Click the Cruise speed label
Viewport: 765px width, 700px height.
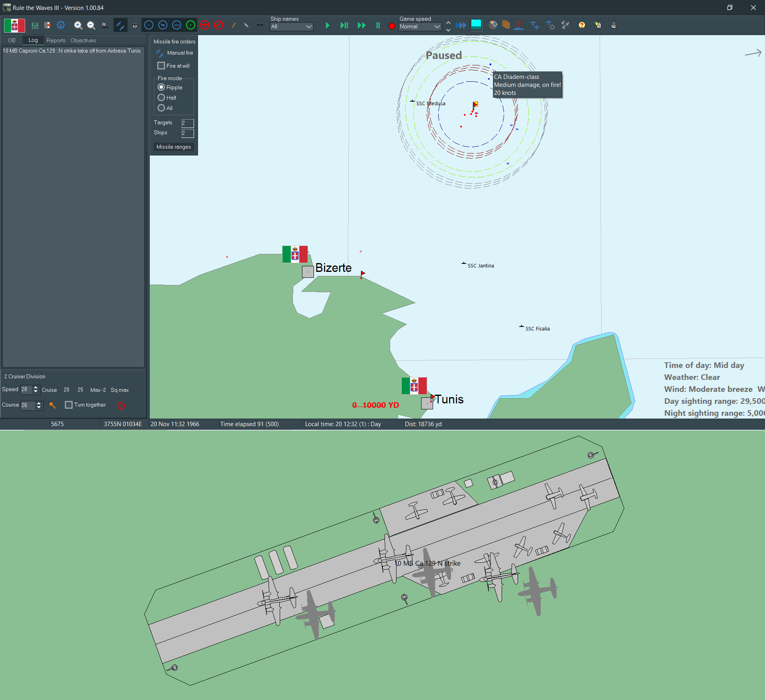[x=49, y=390]
